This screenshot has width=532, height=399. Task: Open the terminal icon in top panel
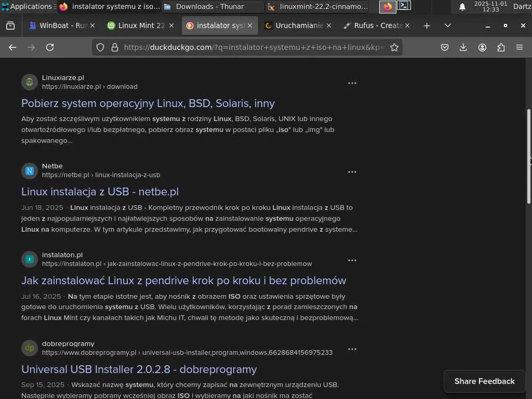pyautogui.click(x=404, y=5)
